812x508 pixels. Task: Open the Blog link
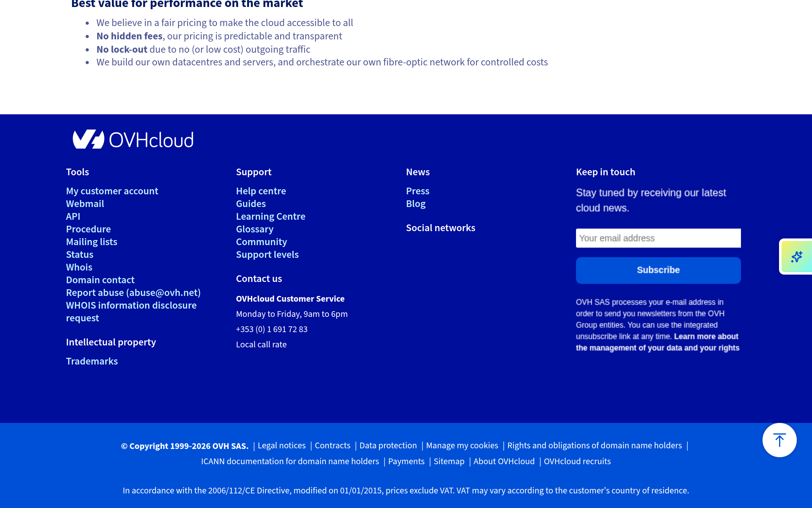click(416, 204)
